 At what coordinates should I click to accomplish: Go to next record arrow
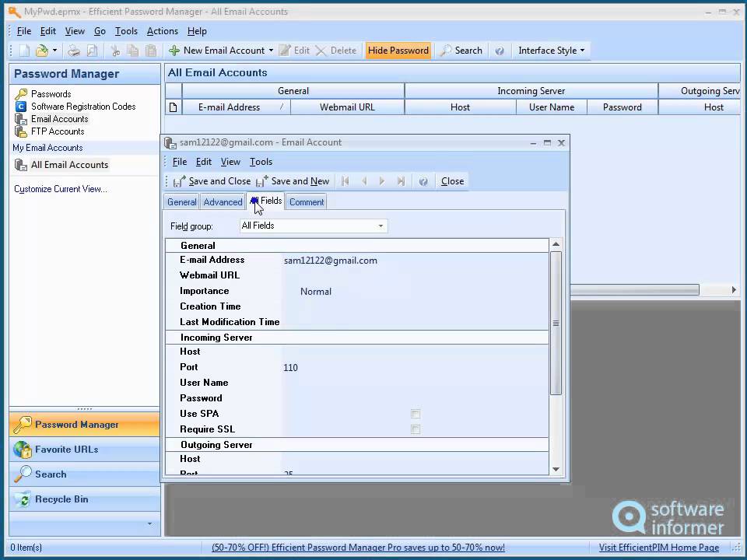point(381,181)
